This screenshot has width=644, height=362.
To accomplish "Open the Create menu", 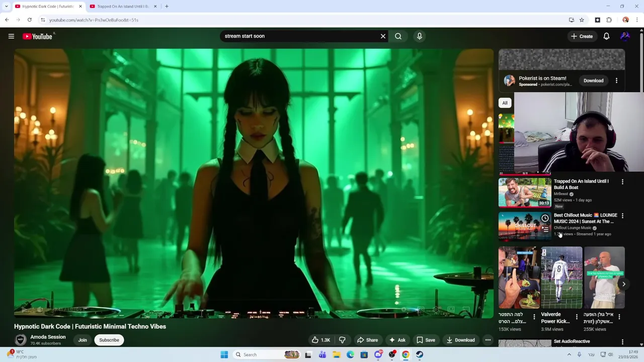I will (582, 36).
